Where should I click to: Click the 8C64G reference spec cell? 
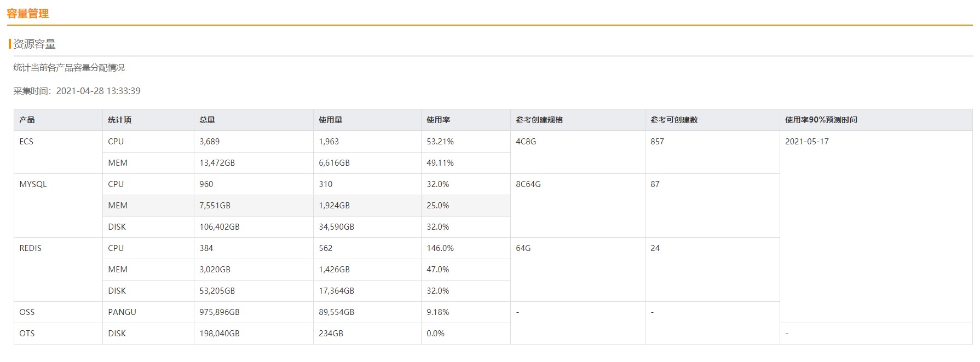click(x=528, y=184)
